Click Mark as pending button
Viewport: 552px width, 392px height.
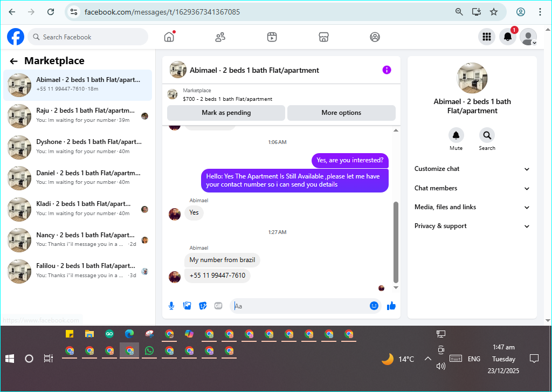[226, 113]
